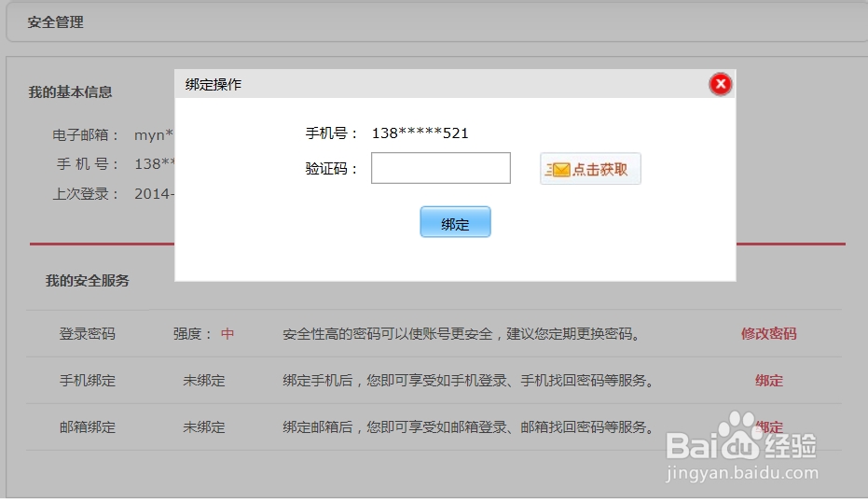Click 未绑定 status in 手机绑定 row

pos(203,381)
